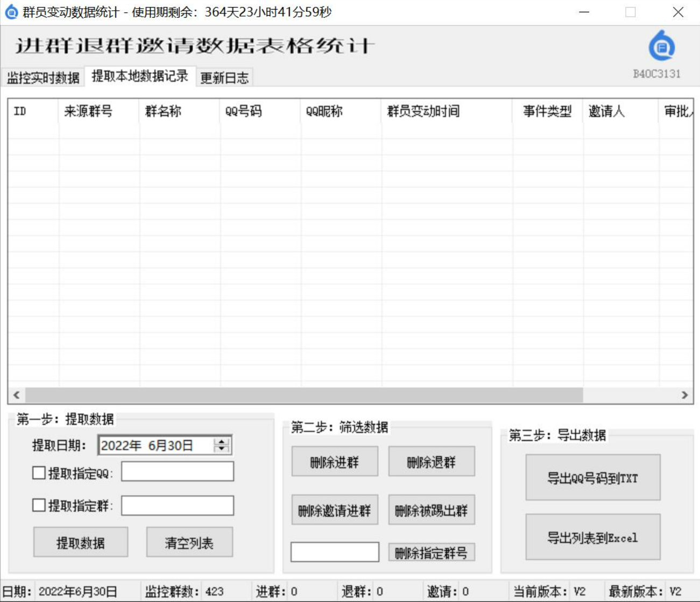Image resolution: width=700 pixels, height=602 pixels.
Task: Export via 导出QQ号码到TXT button
Action: pyautogui.click(x=592, y=478)
